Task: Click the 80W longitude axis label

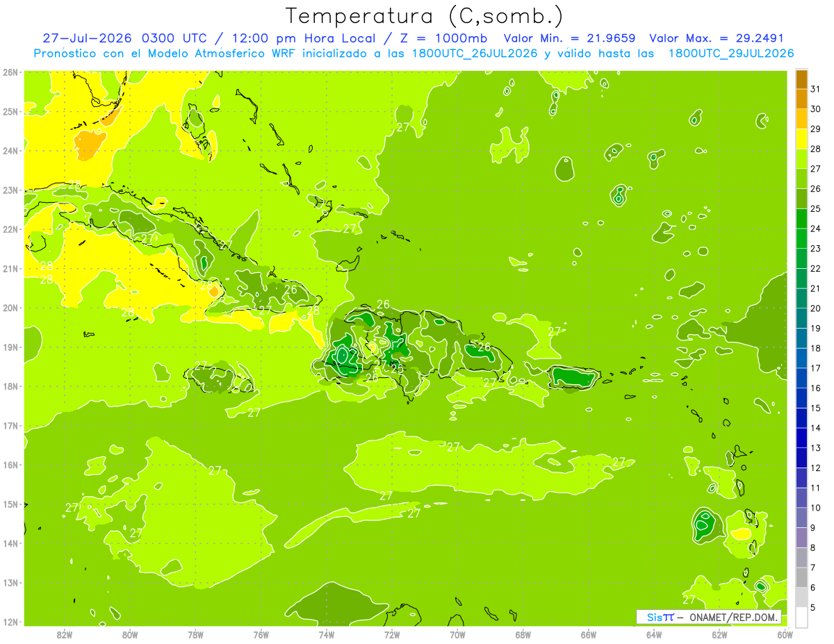Action: click(130, 634)
